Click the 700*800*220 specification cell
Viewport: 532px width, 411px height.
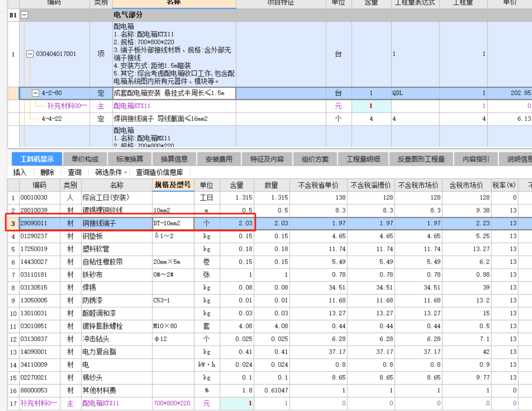[x=173, y=403]
